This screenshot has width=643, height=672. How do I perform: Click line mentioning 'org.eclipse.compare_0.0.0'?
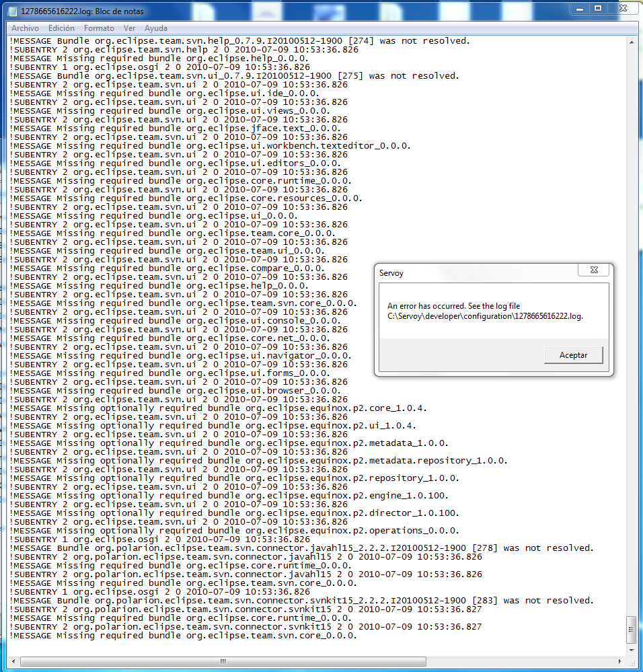point(167,268)
